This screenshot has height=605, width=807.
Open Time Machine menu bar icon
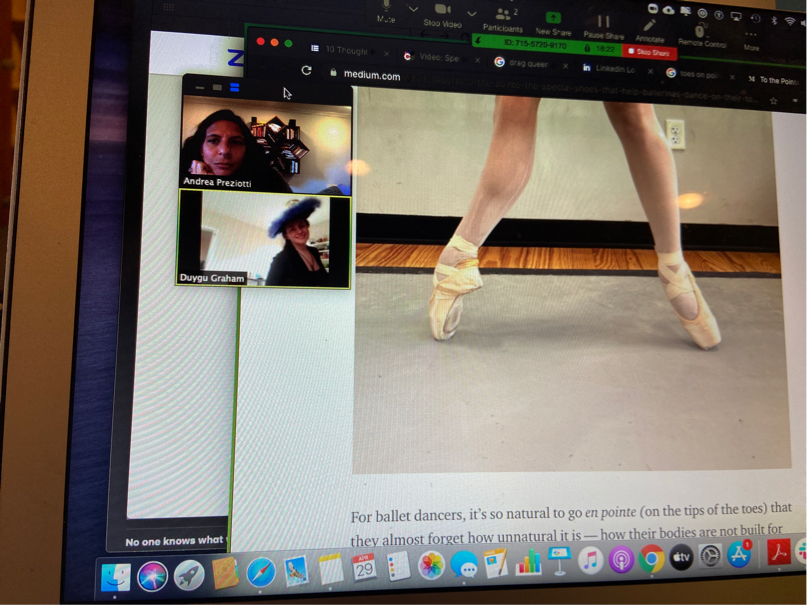pos(755,18)
